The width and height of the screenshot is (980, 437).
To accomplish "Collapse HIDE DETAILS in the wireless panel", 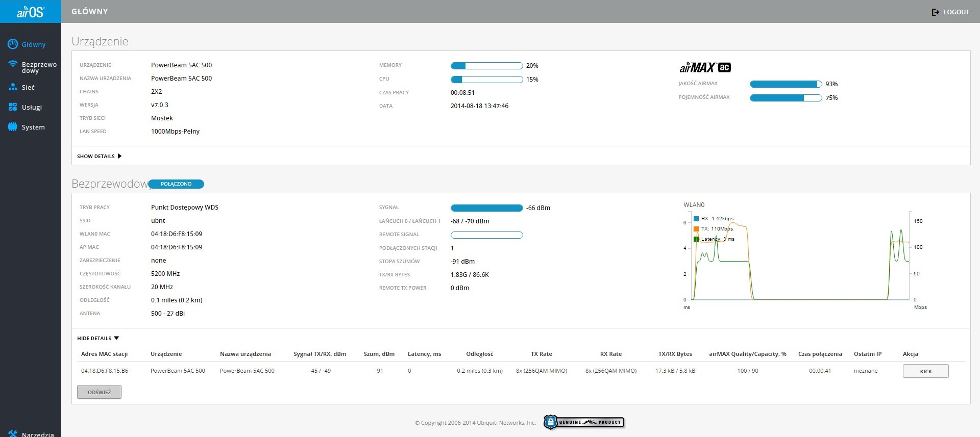I will 98,338.
